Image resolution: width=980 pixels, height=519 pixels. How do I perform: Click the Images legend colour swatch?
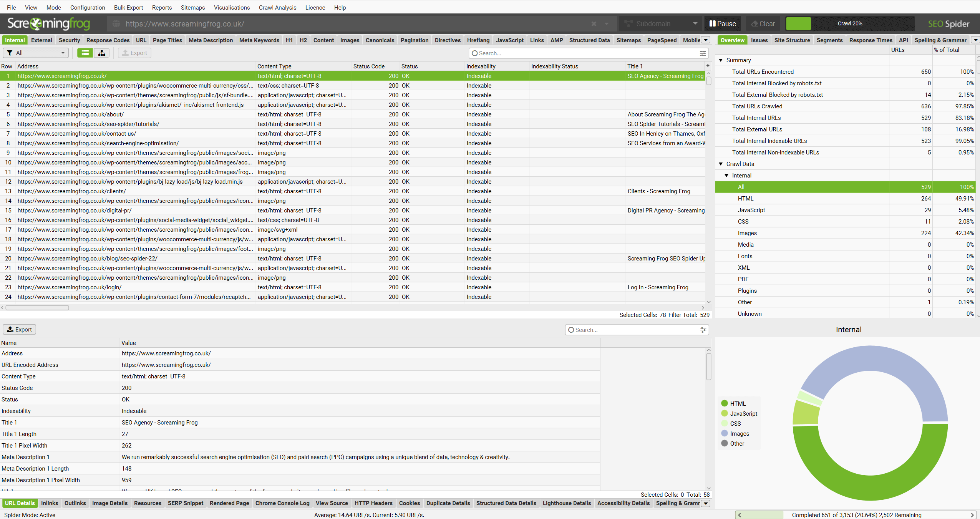tap(725, 433)
